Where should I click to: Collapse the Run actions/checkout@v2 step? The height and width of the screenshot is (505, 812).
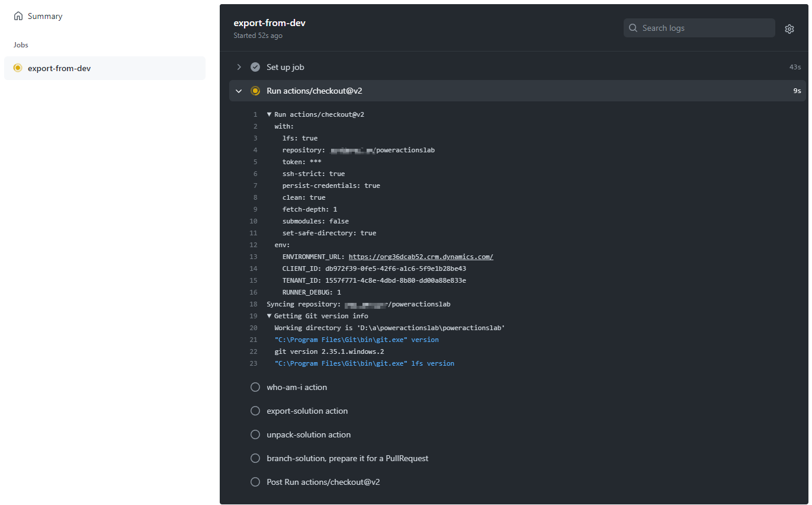(x=239, y=91)
